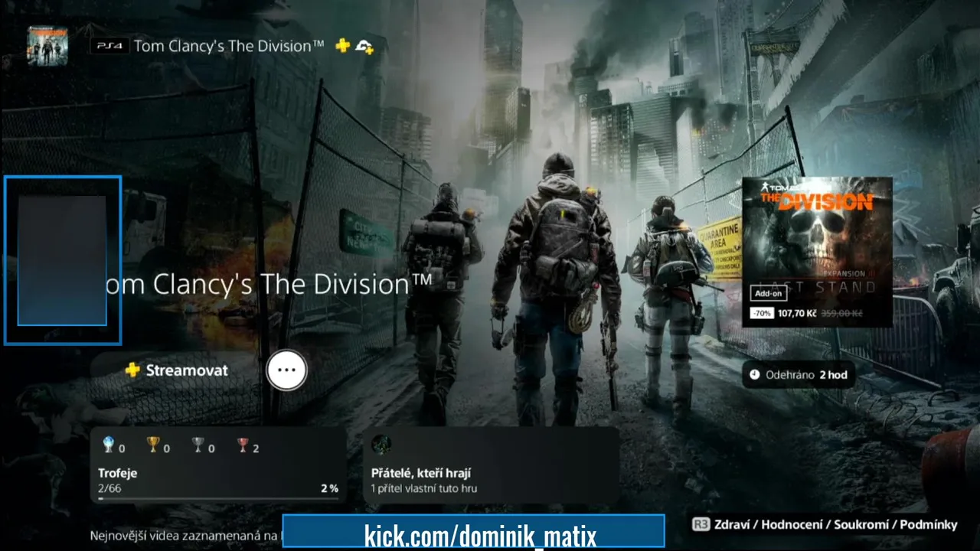Viewport: 980px width, 551px height.
Task: Click the platinum trophy icon
Action: click(x=108, y=445)
